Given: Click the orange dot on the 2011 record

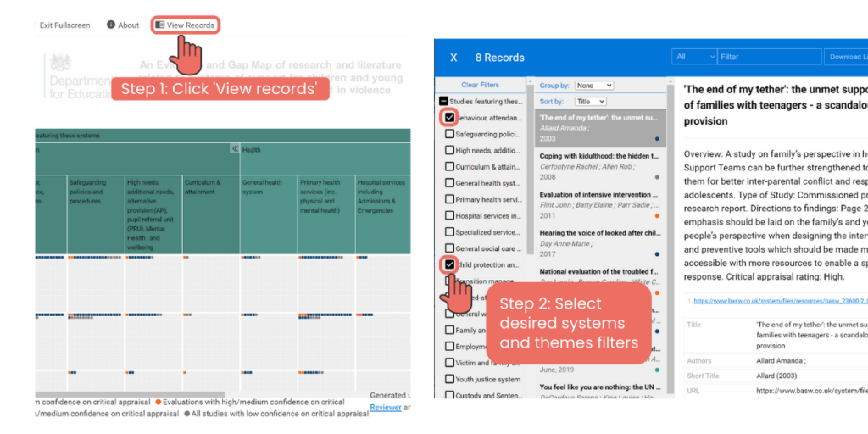Looking at the screenshot, I should pyautogui.click(x=657, y=216).
